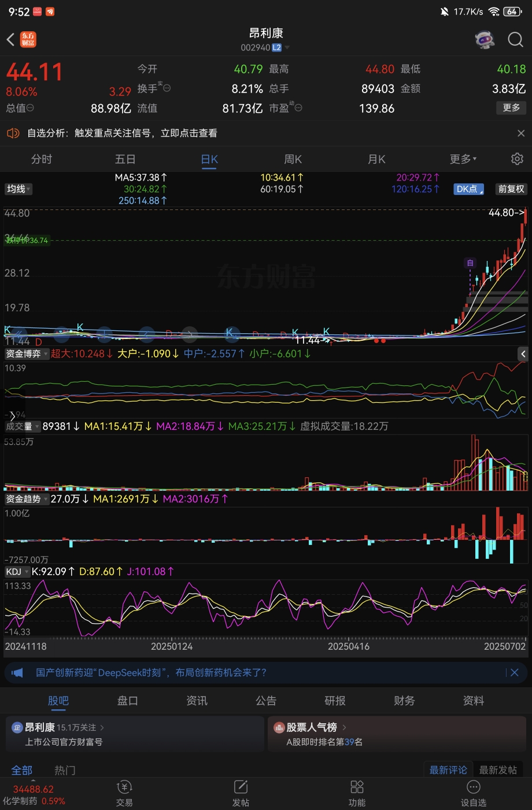Screen dimensions: 532x810
Task: Open the AI robot assistant icon
Action: [x=485, y=39]
